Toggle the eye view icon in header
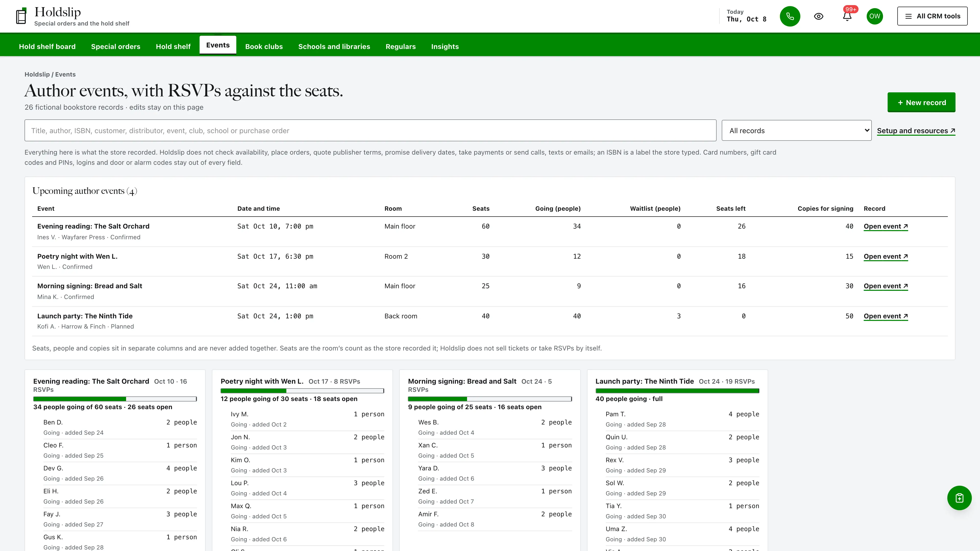The height and width of the screenshot is (551, 980). tap(819, 16)
